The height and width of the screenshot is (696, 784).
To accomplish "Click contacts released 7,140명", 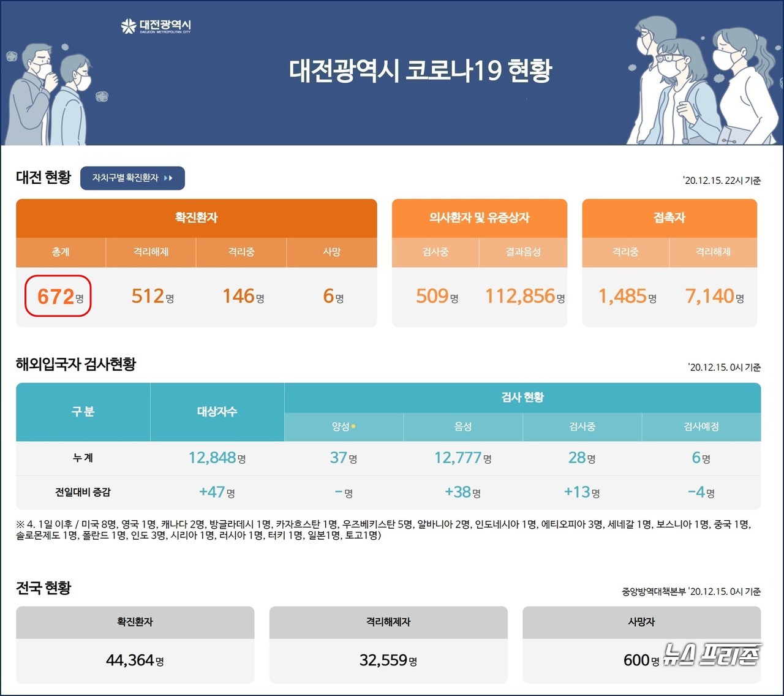I will coord(714,297).
